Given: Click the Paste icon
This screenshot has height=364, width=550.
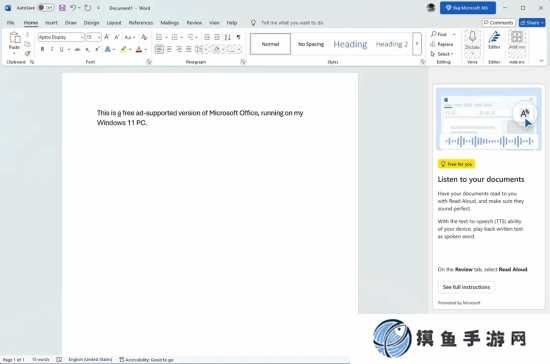Looking at the screenshot, I should (x=14, y=38).
